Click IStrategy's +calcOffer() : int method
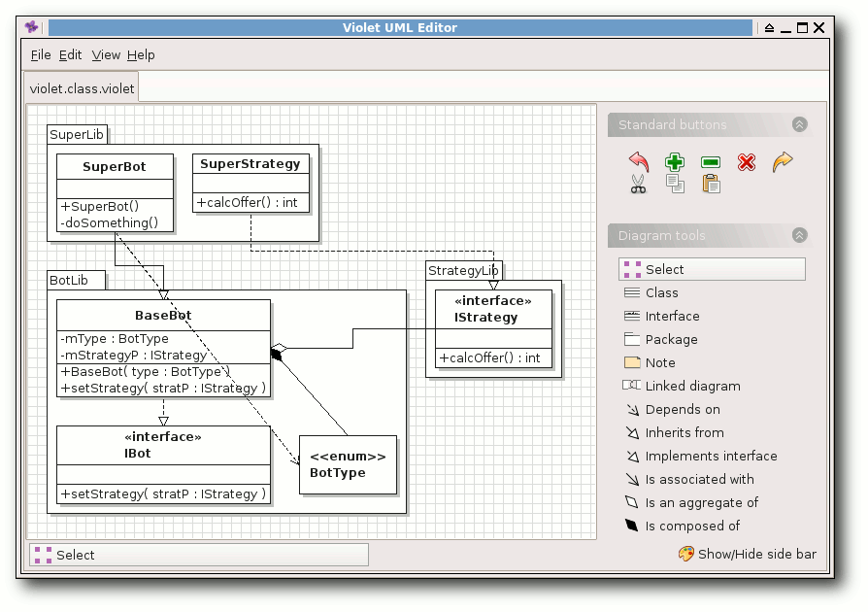This screenshot has height=612, width=868. coord(489,357)
